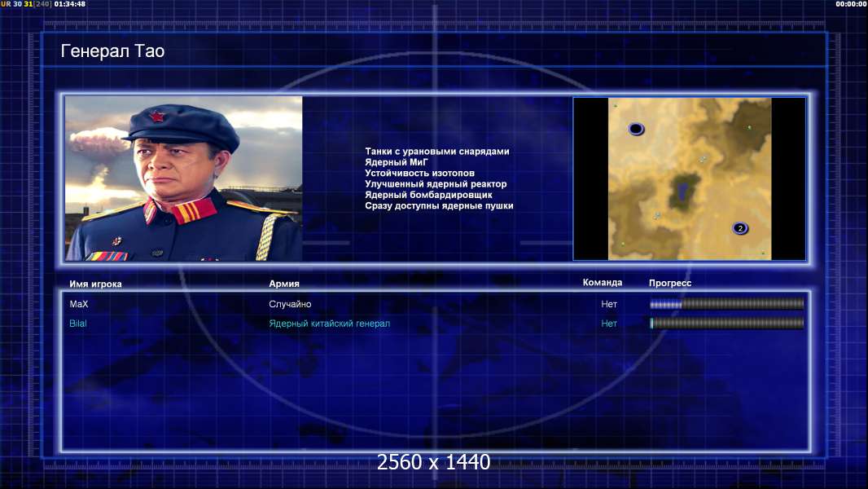Screen dimensions: 868x489
Task: Click player name MaX
Action: pos(79,304)
